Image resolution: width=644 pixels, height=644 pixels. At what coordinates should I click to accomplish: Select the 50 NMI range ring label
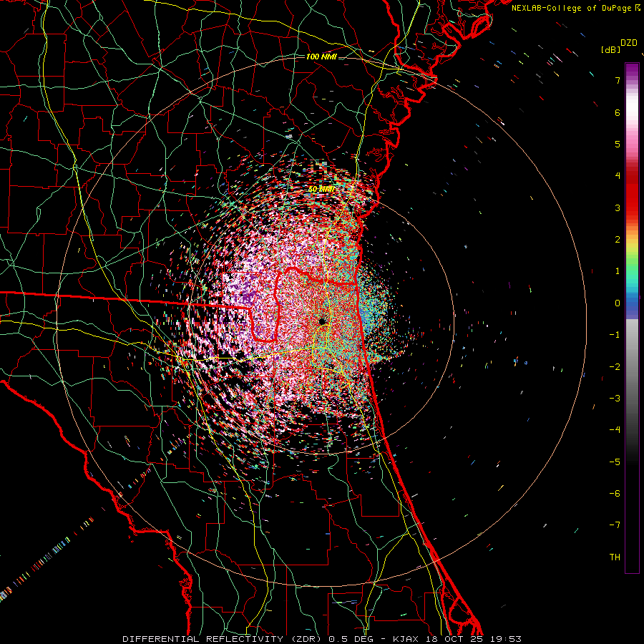pos(321,189)
